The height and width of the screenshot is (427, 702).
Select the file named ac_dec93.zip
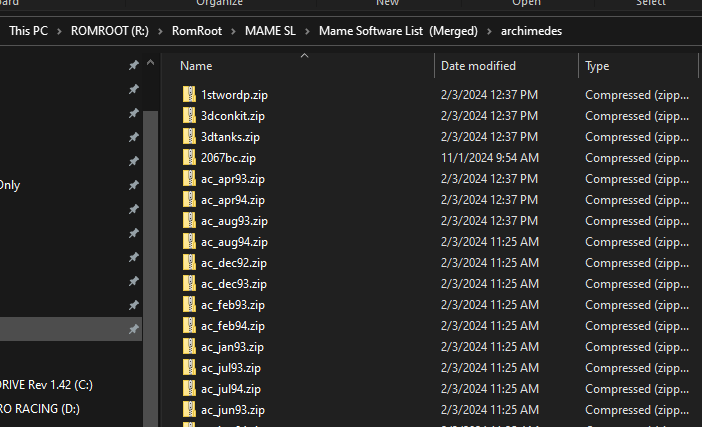coord(234,284)
